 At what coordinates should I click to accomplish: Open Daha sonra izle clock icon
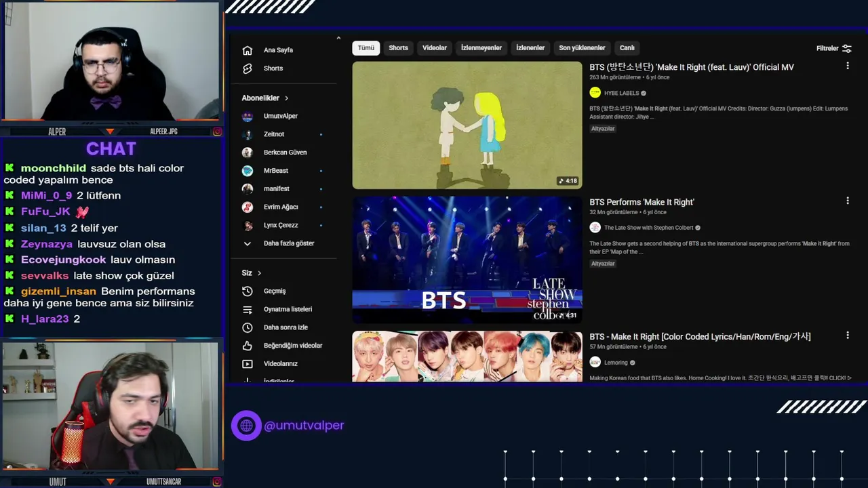(248, 327)
